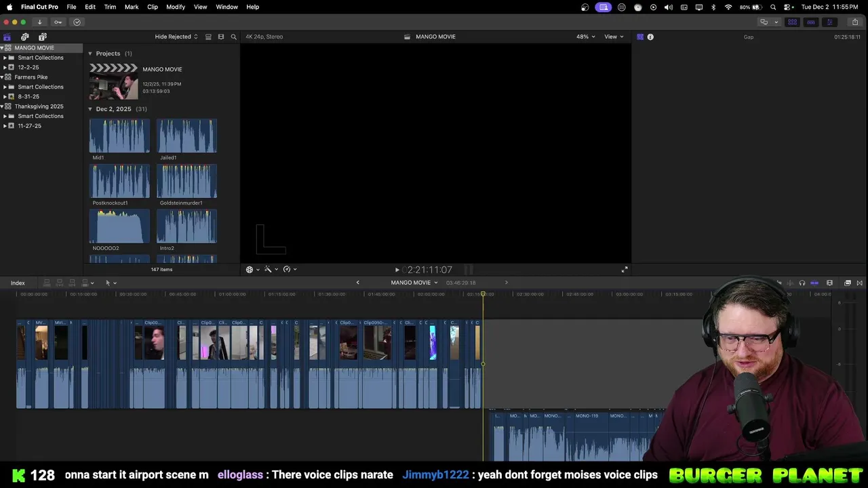The width and height of the screenshot is (868, 488).
Task: Open background tasks checkmark icon
Action: tap(77, 22)
